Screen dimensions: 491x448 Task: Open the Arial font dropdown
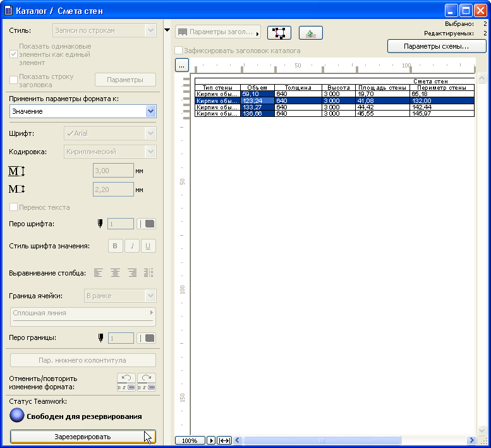point(110,133)
